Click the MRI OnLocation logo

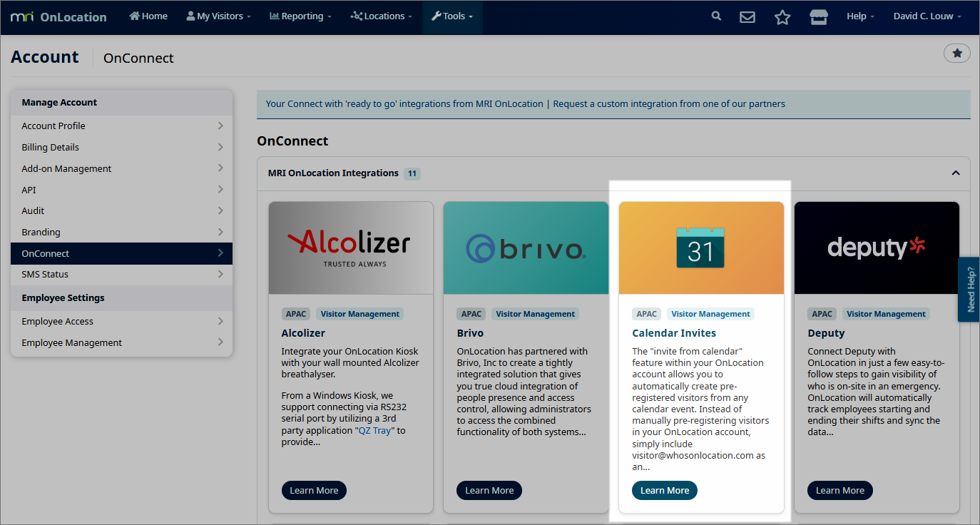58,16
